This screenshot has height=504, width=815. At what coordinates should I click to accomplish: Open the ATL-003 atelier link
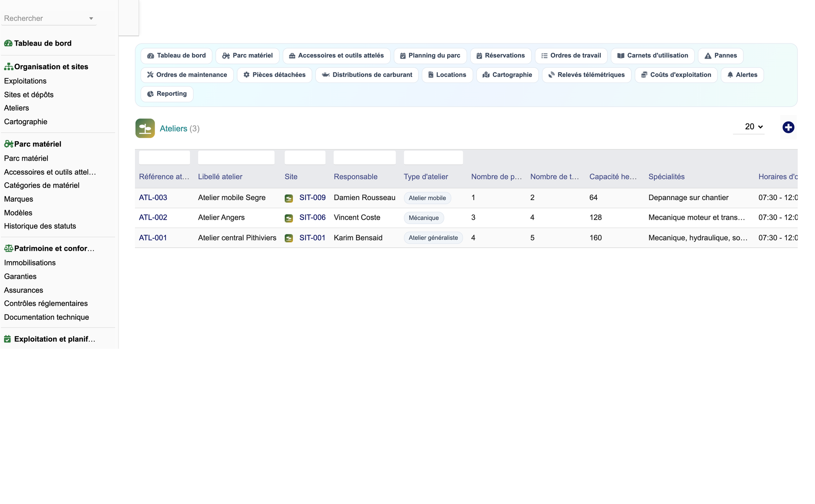click(153, 198)
